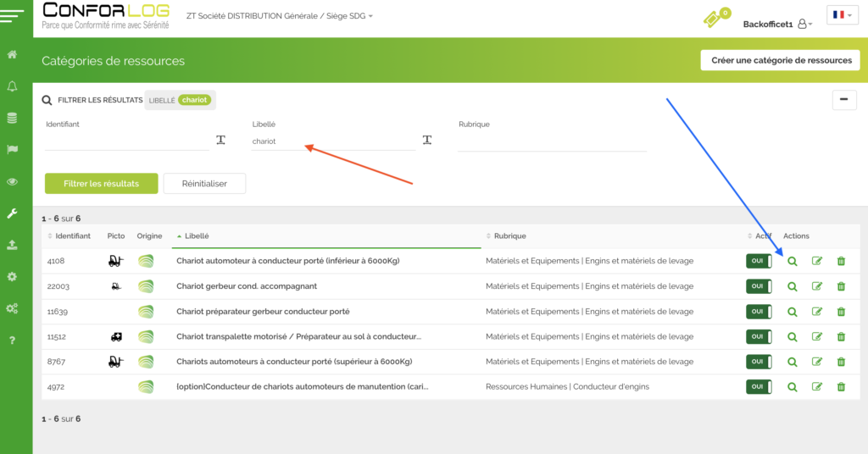Edit the Chariot préparateur gerbeur conducteur porté row

817,312
